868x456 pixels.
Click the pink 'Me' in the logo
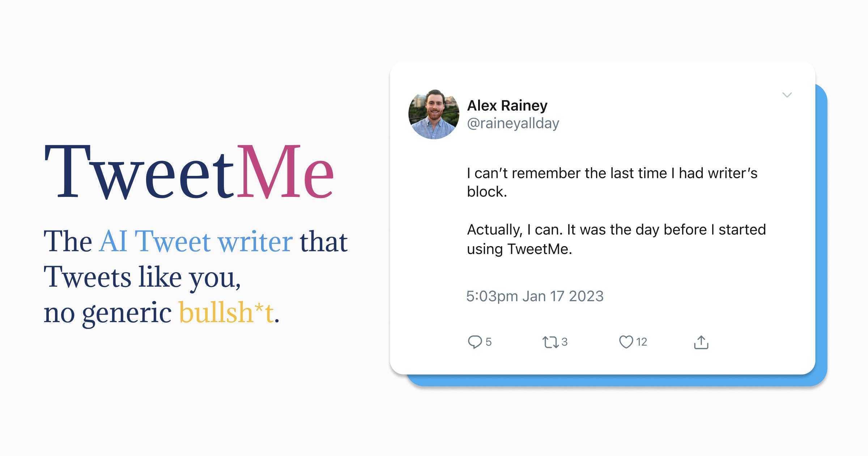tap(285, 172)
